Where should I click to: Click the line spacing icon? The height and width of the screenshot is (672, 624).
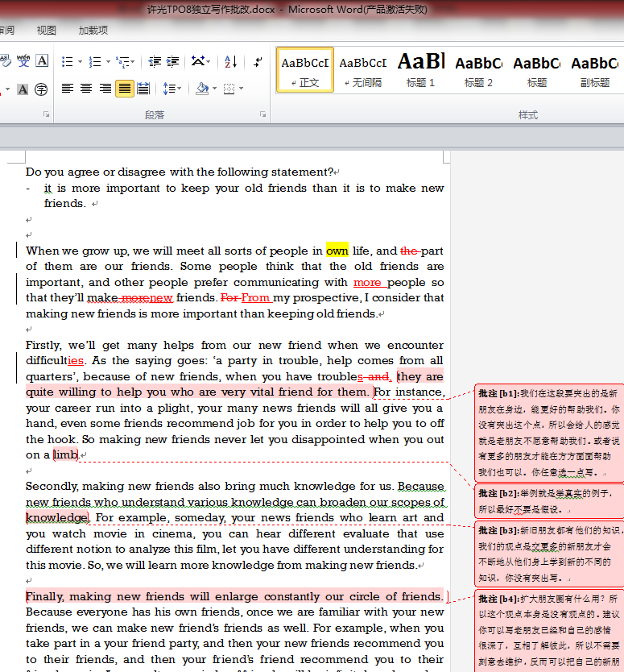169,89
